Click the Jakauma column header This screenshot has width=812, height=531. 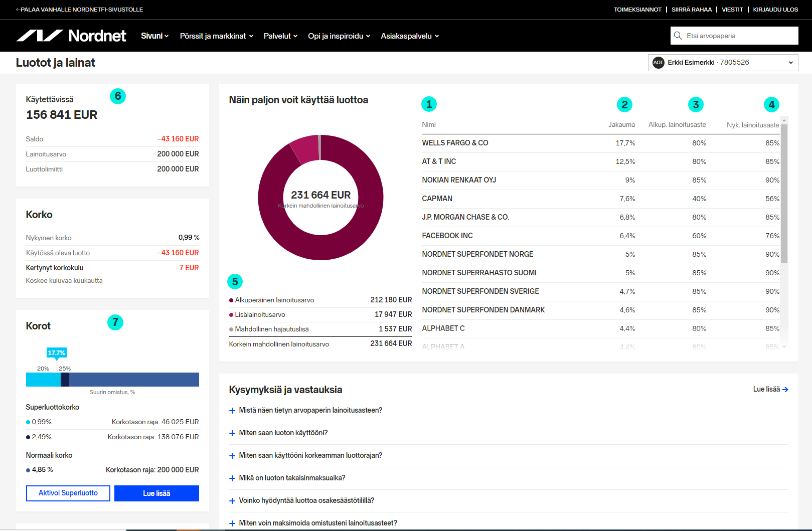click(x=621, y=125)
